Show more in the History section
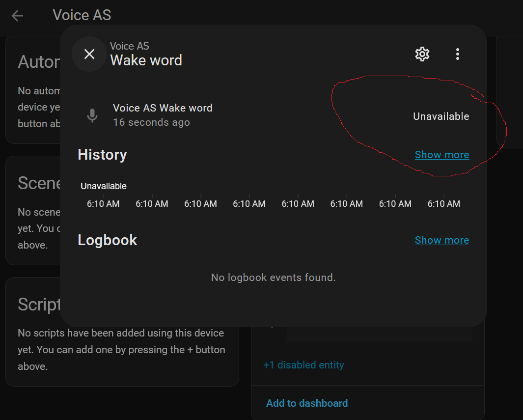Image resolution: width=523 pixels, height=420 pixels. click(441, 155)
